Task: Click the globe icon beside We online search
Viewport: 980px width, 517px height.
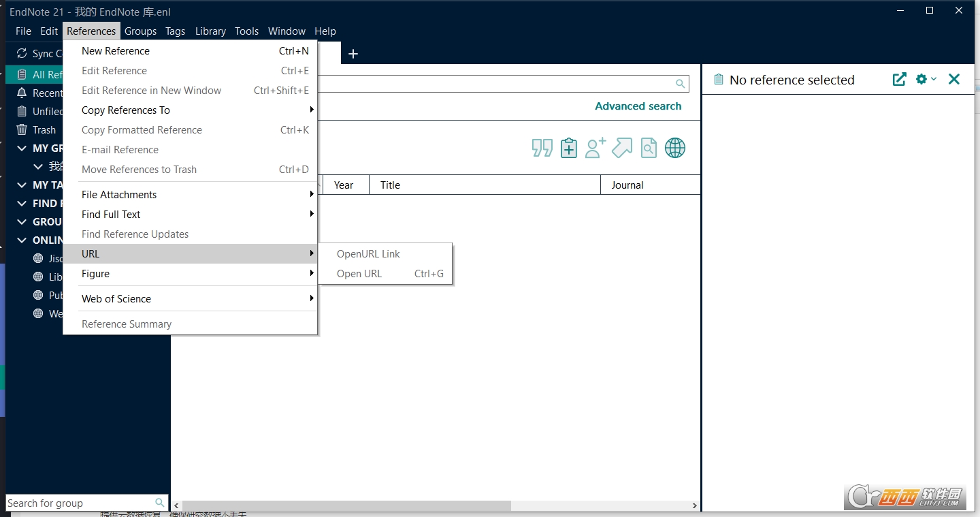Action: click(39, 314)
